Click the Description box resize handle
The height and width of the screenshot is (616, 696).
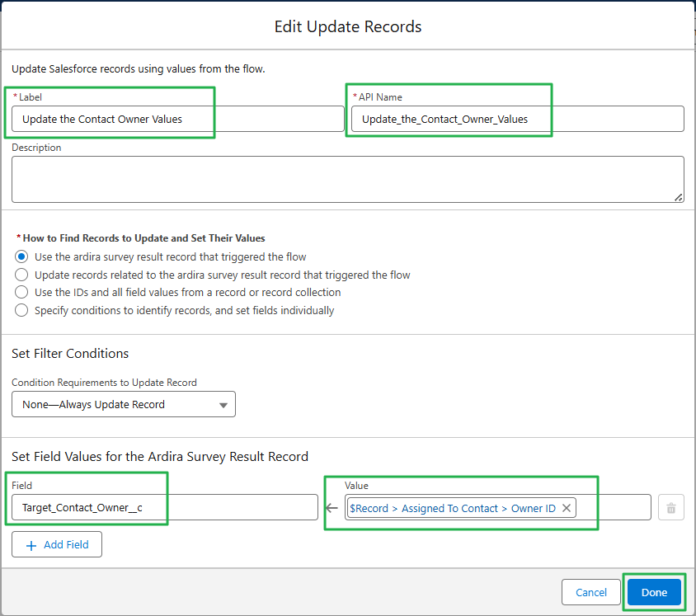point(679,197)
